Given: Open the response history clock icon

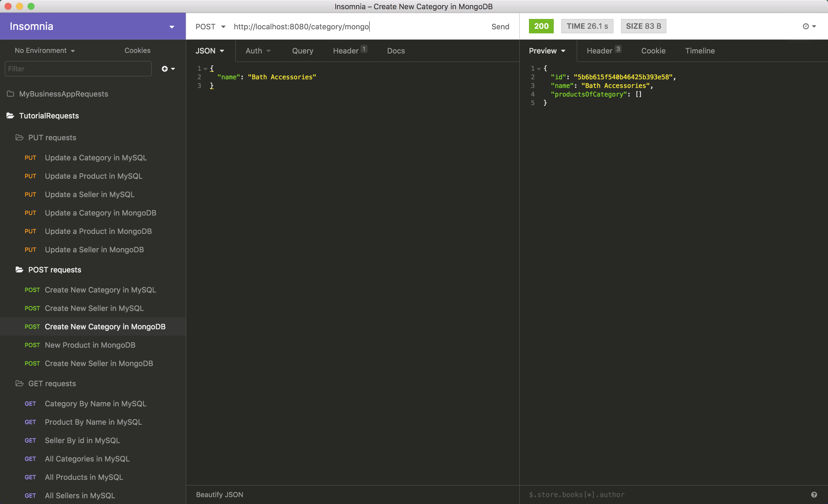Looking at the screenshot, I should pos(806,26).
